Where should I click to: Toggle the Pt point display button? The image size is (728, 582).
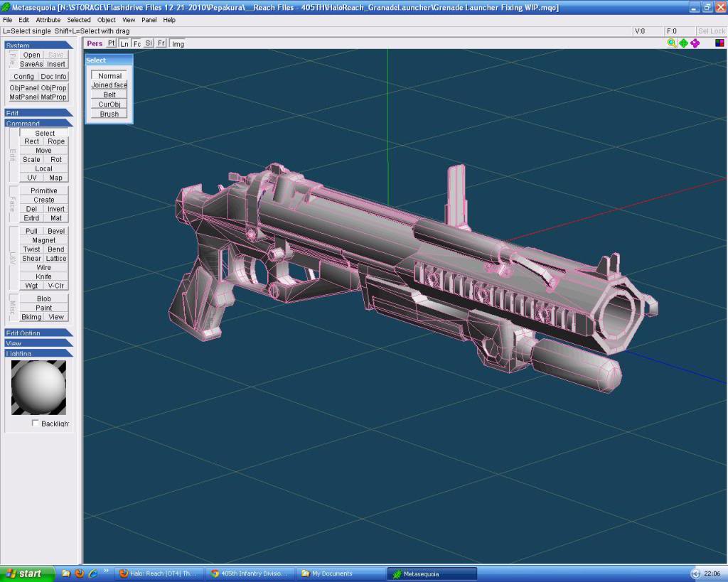tap(112, 43)
